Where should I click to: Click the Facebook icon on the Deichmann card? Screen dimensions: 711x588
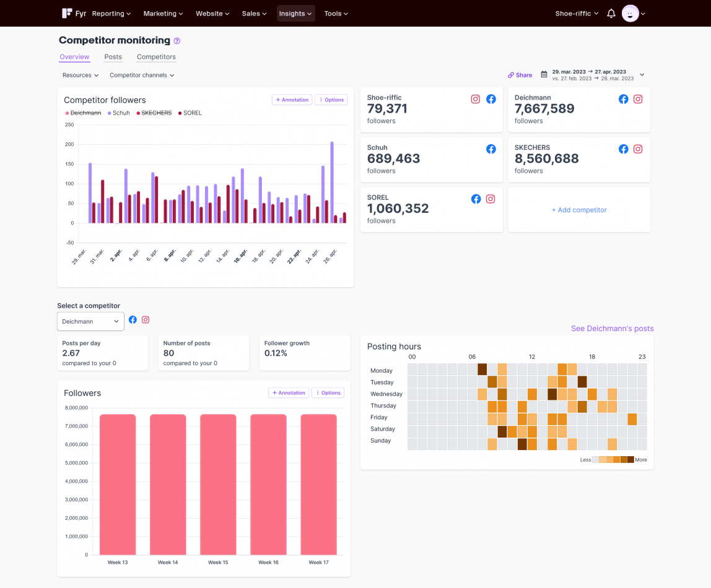tap(623, 98)
